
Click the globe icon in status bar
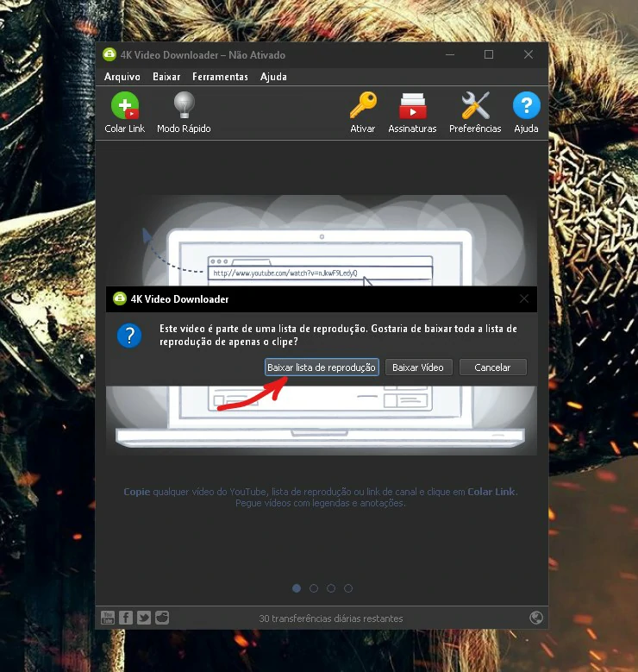[x=536, y=618]
